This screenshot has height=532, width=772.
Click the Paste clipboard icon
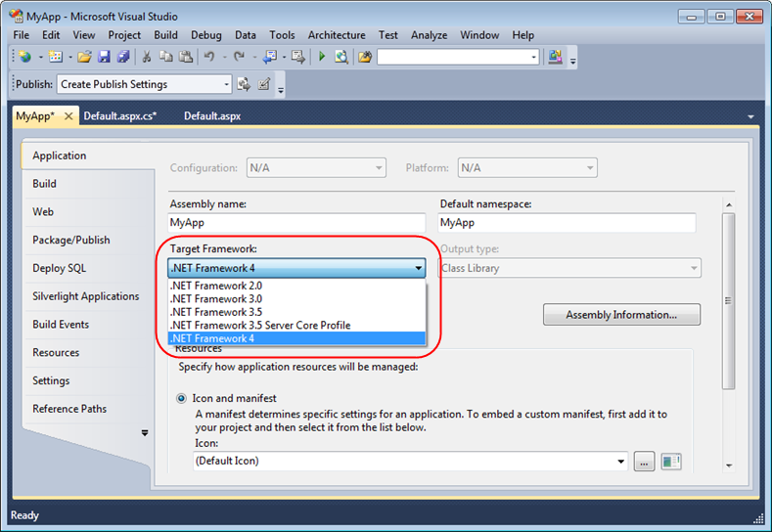[186, 57]
